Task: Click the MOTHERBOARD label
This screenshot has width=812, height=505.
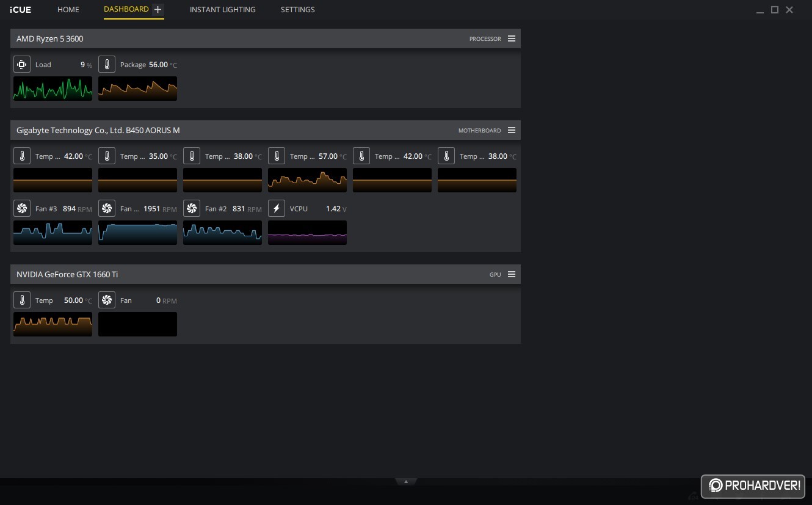Action: click(x=479, y=131)
